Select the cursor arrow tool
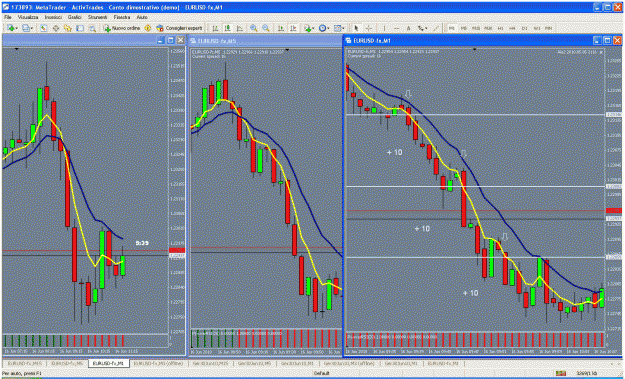The height and width of the screenshot is (379, 625). 356,28
